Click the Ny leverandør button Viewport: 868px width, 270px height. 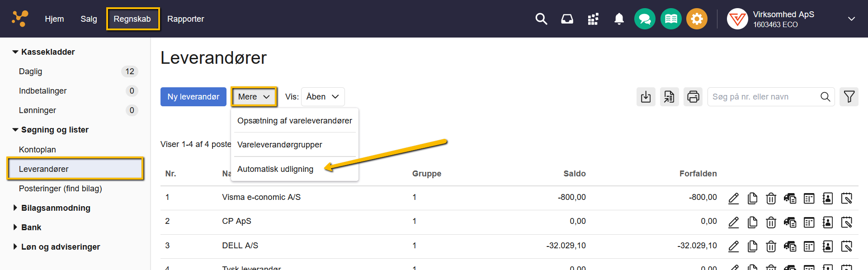click(193, 97)
